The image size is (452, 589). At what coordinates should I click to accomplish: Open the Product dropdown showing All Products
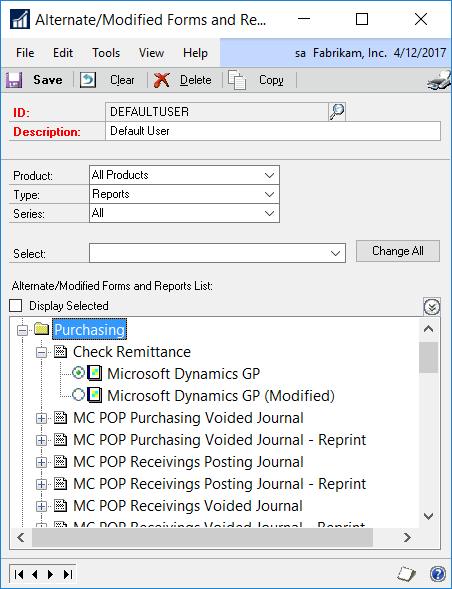tap(184, 175)
